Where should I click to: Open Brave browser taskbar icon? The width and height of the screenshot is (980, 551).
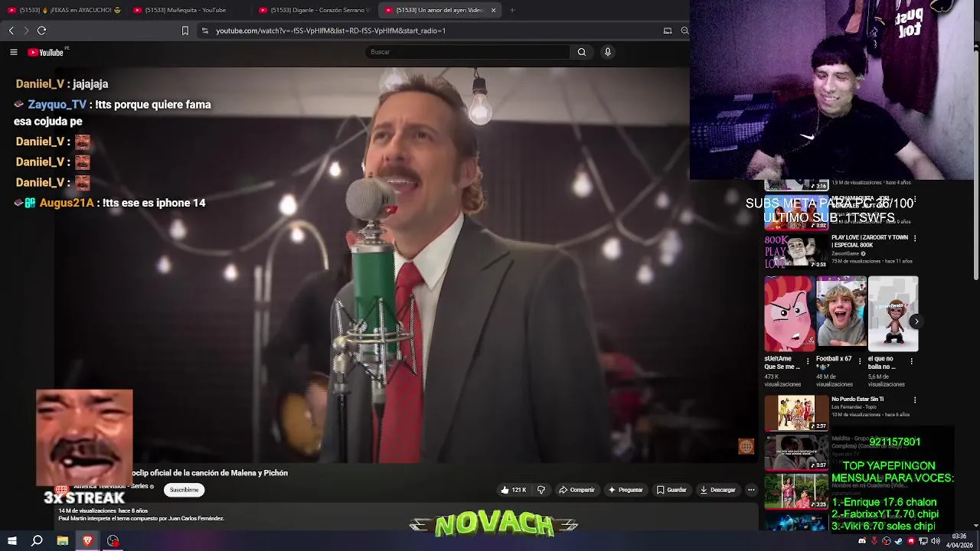click(88, 541)
